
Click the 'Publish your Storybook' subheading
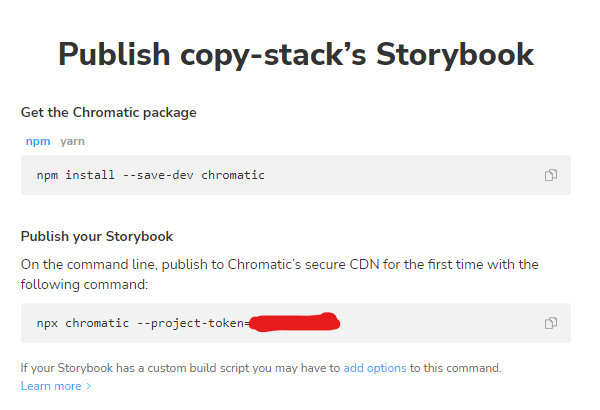(97, 237)
